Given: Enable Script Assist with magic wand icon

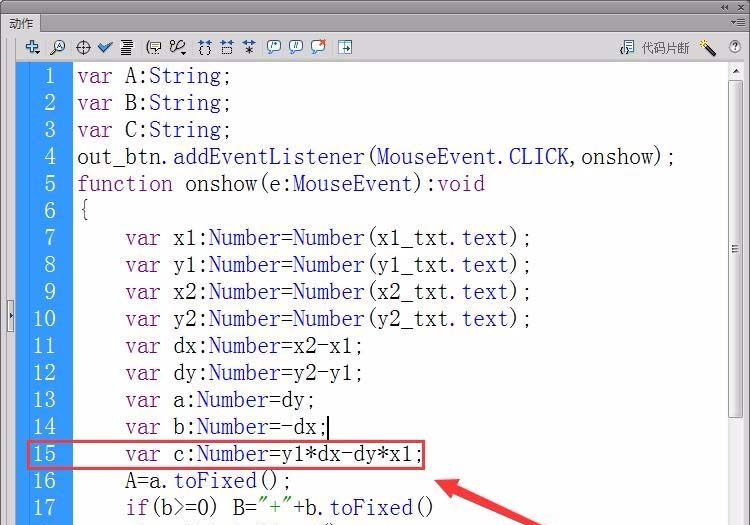Looking at the screenshot, I should pos(707,47).
